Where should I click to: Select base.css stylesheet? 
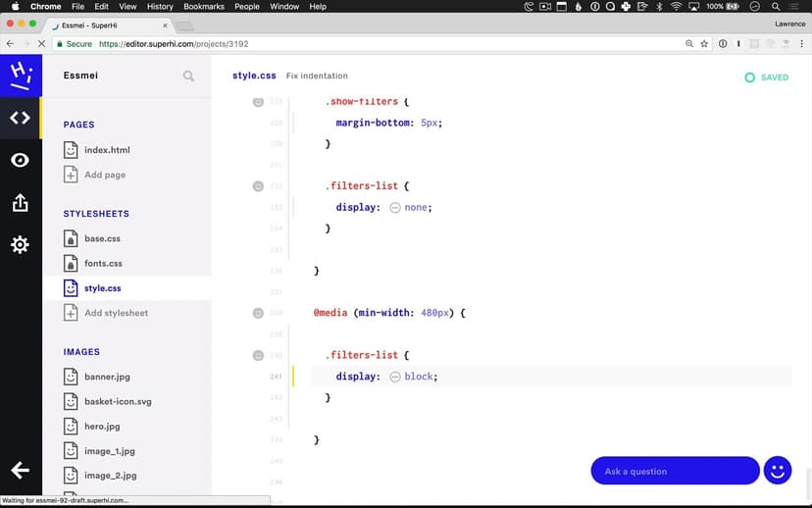click(x=102, y=238)
